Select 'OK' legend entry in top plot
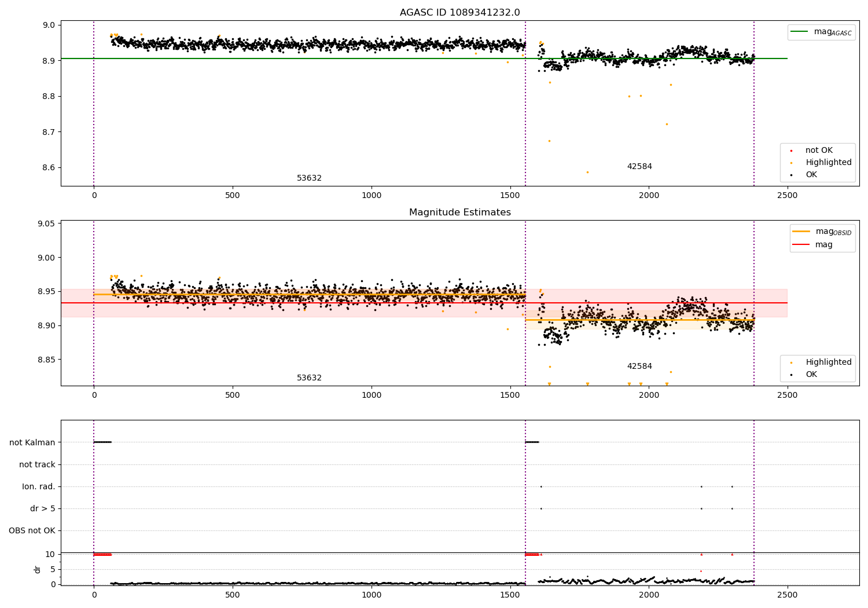Image resolution: width=868 pixels, height=608 pixels. pos(804,175)
